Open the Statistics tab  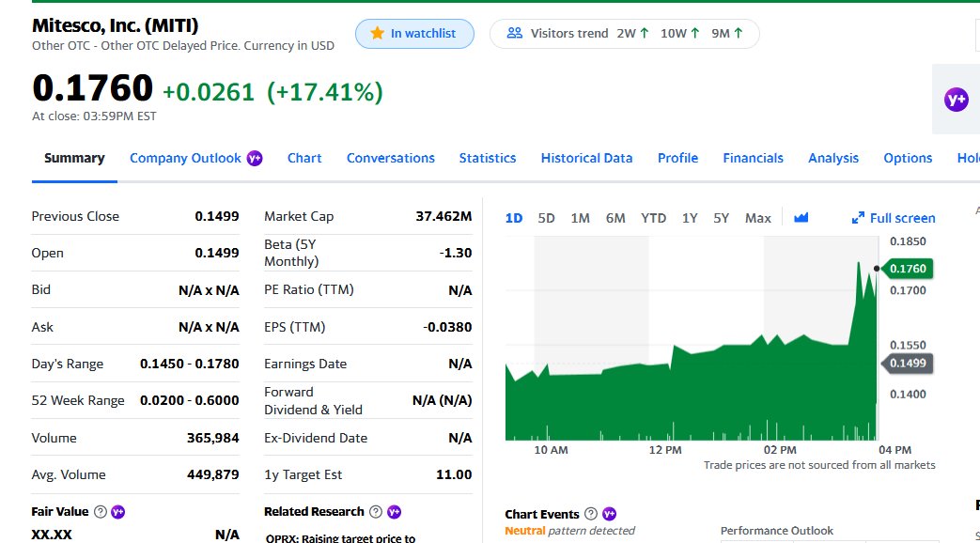488,158
